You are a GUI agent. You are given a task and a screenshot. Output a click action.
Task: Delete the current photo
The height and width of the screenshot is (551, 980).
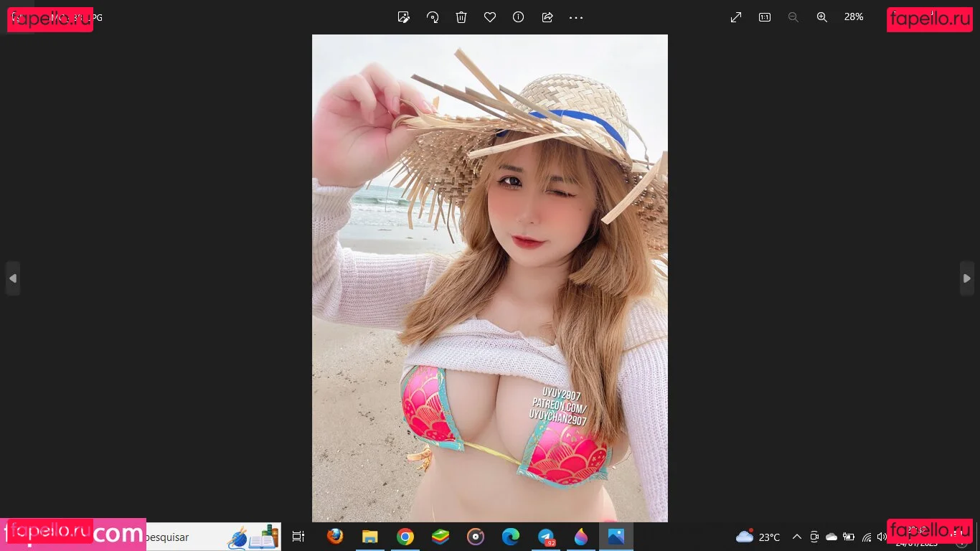(x=461, y=17)
